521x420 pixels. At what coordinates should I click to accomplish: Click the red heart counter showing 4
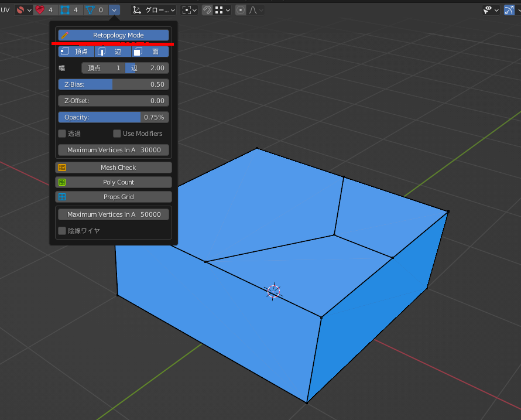46,10
